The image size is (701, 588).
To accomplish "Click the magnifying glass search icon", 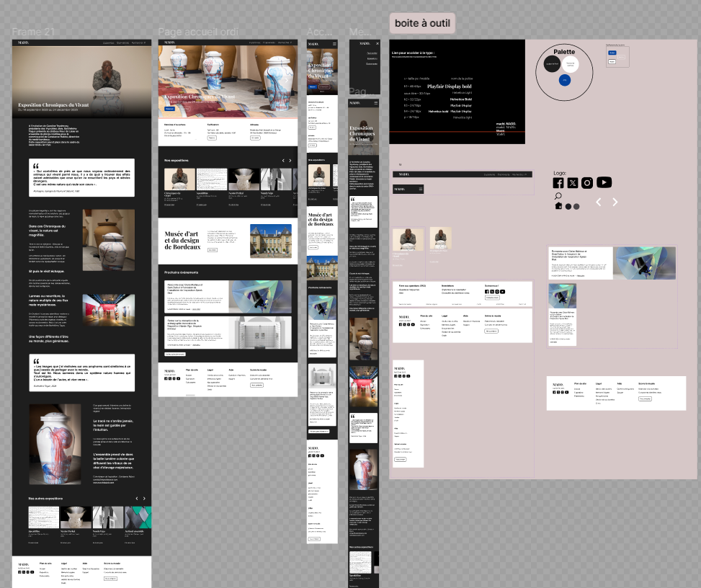I will click(x=558, y=196).
